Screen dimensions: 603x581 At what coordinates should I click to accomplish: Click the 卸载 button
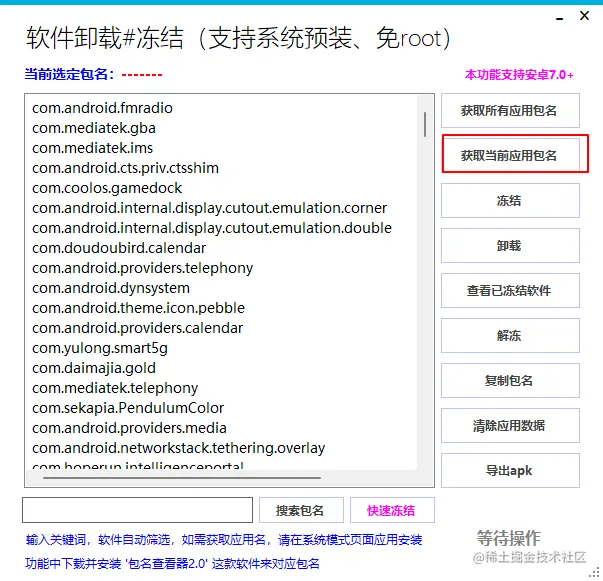click(510, 245)
